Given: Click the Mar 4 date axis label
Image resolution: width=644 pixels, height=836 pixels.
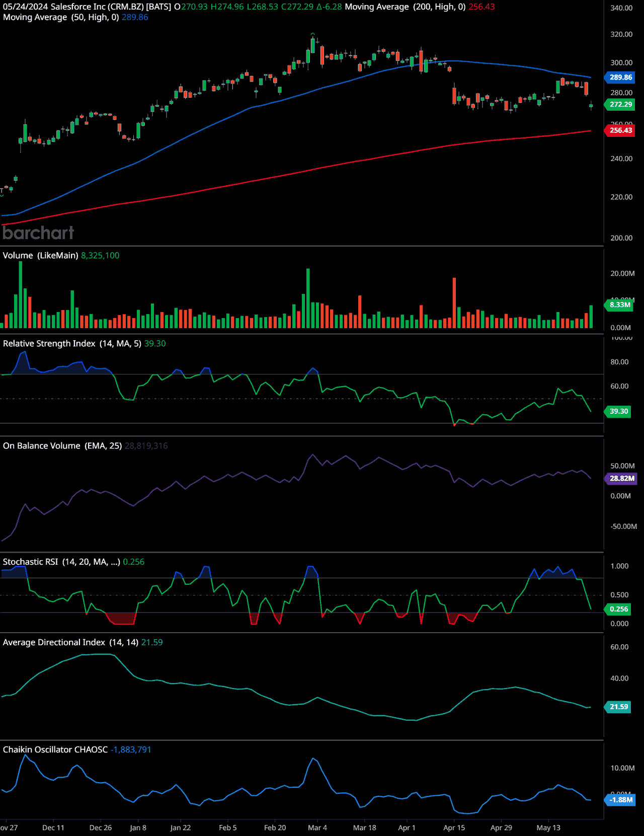Looking at the screenshot, I should tap(317, 828).
